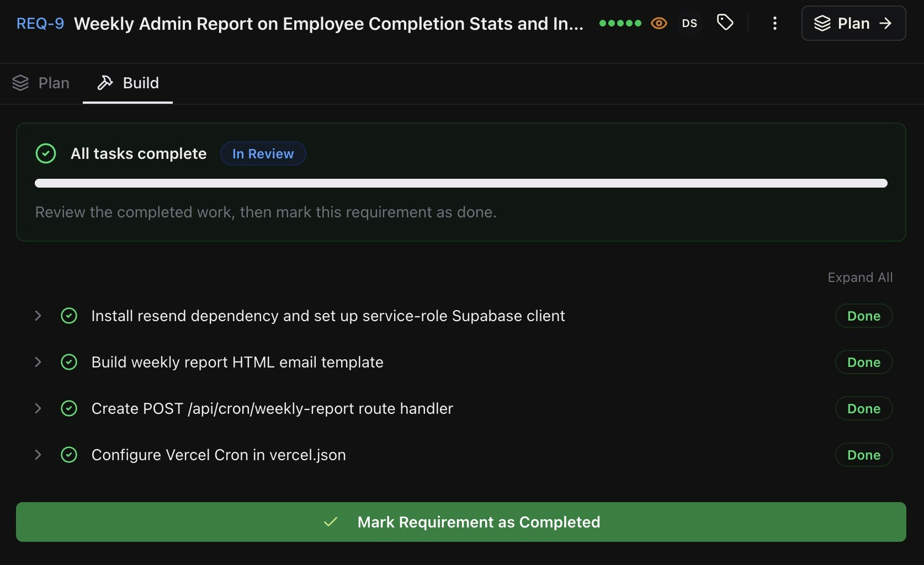Screen dimensions: 924x565
Task: Click the check circle beside All tasks complete
Action: point(46,153)
